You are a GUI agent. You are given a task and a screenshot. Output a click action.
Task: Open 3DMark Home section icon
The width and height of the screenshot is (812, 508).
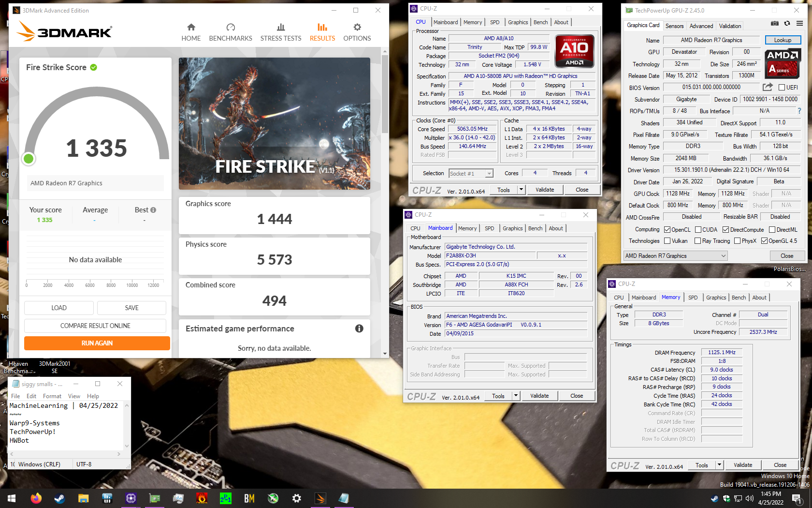pyautogui.click(x=191, y=28)
